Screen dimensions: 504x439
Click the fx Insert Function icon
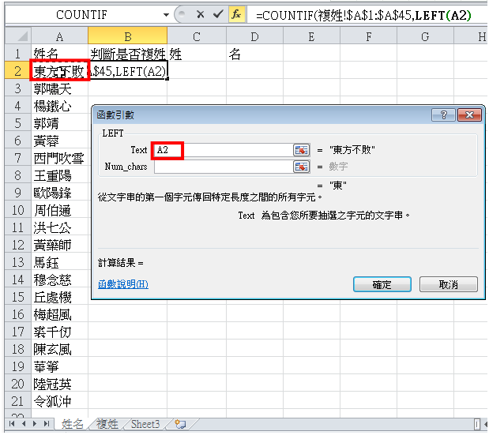[x=236, y=14]
